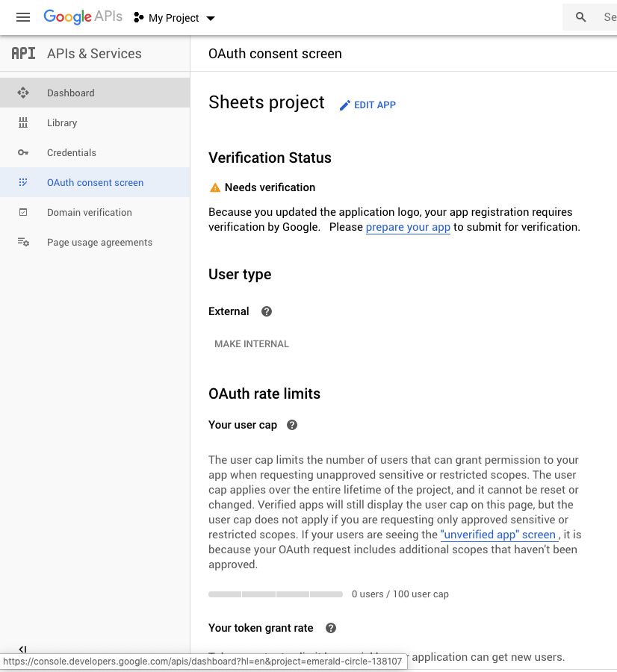Click the Credentials key icon
The width and height of the screenshot is (617, 672).
pyautogui.click(x=23, y=152)
